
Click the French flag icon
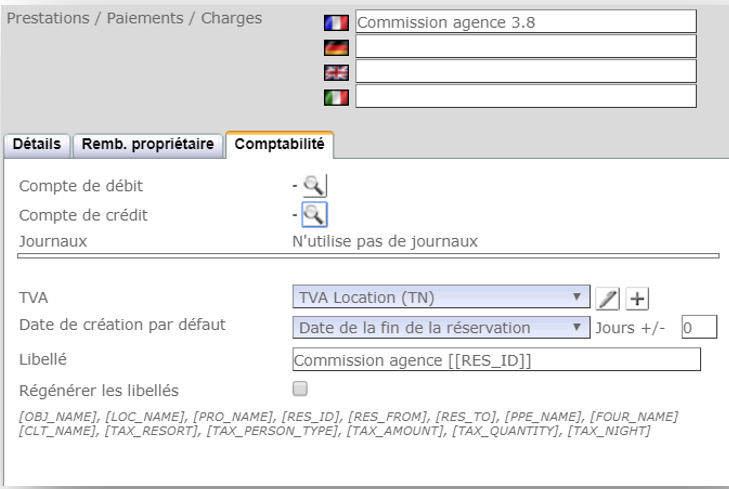336,22
